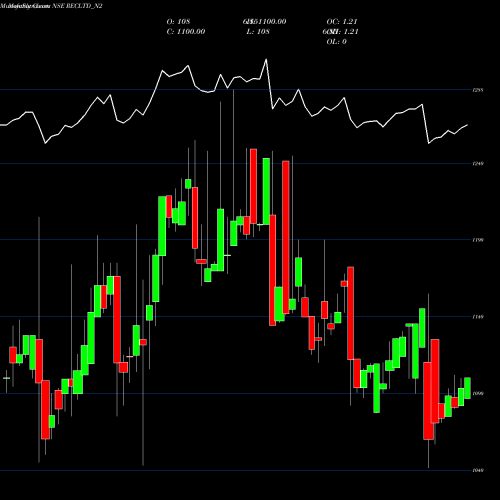Viewport: 500px width, 500px height.
Task: Click the topmost price axis label
Action: pos(478,90)
